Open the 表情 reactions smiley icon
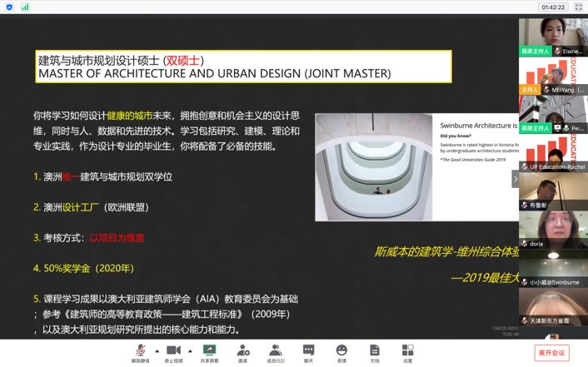588x367 pixels. point(341,350)
